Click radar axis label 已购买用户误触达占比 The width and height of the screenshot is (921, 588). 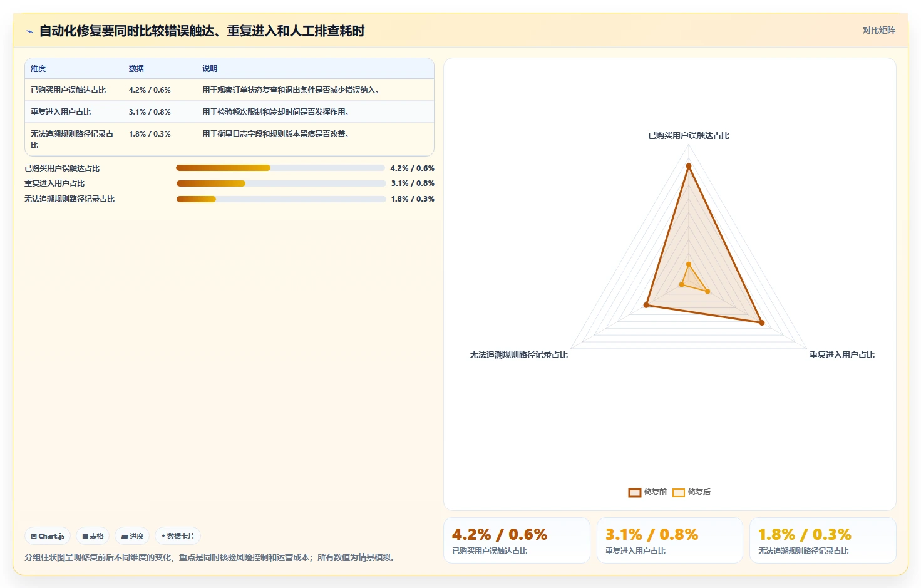coord(688,135)
